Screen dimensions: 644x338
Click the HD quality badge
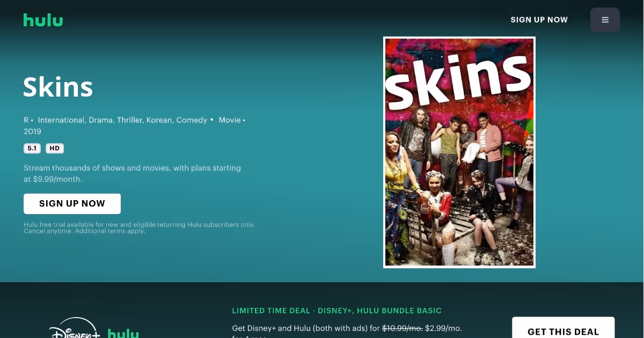coord(55,149)
